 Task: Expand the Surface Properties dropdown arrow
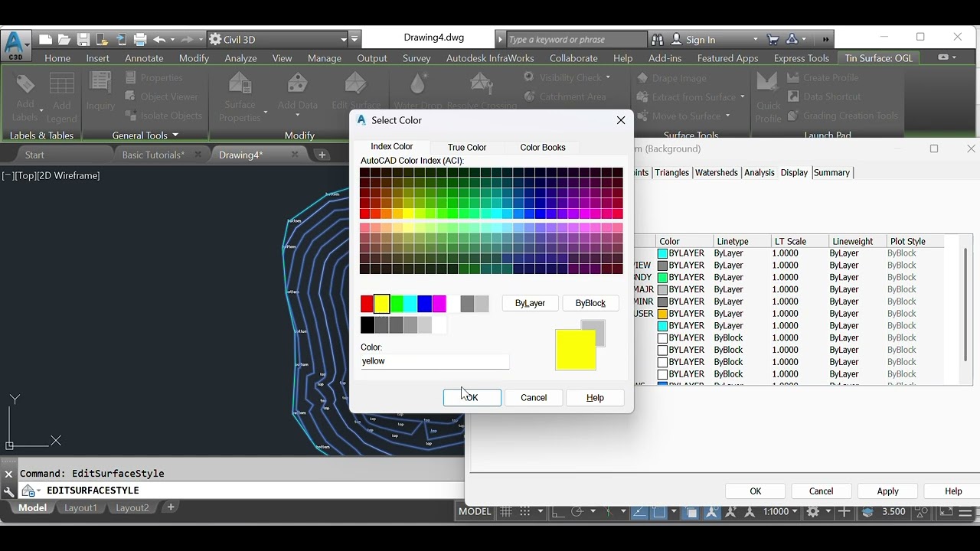(265, 112)
